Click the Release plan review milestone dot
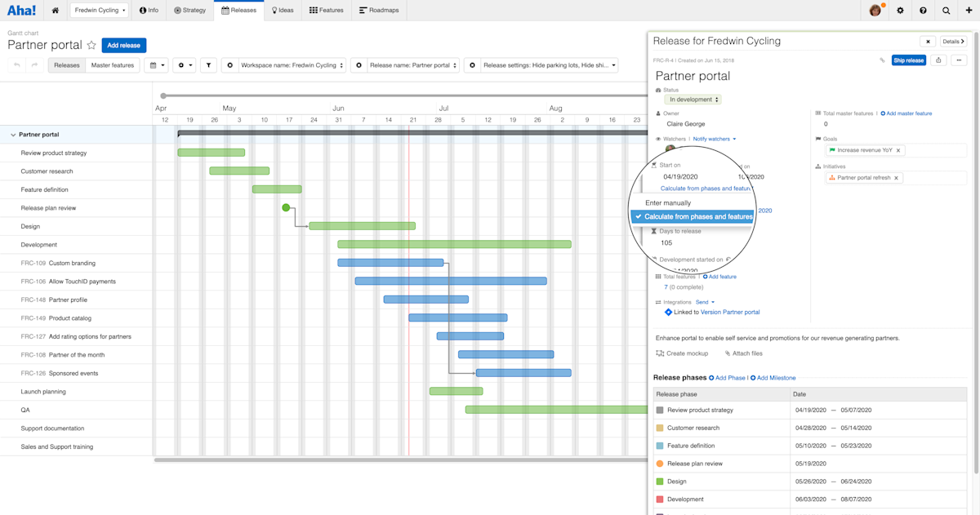 (286, 207)
